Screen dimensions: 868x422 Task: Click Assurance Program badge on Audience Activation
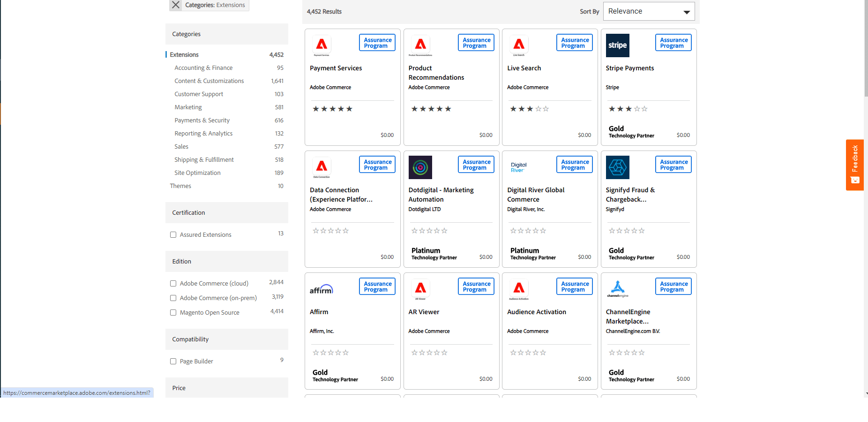pos(575,286)
